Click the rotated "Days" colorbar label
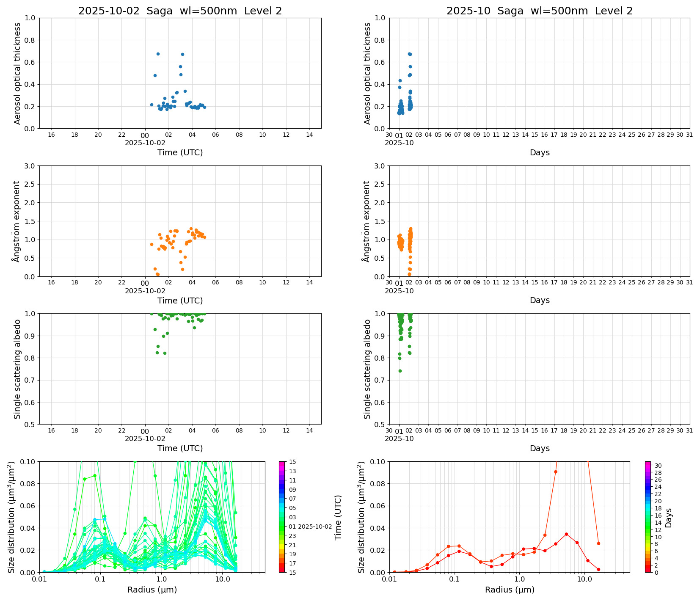700x601 pixels. [669, 517]
